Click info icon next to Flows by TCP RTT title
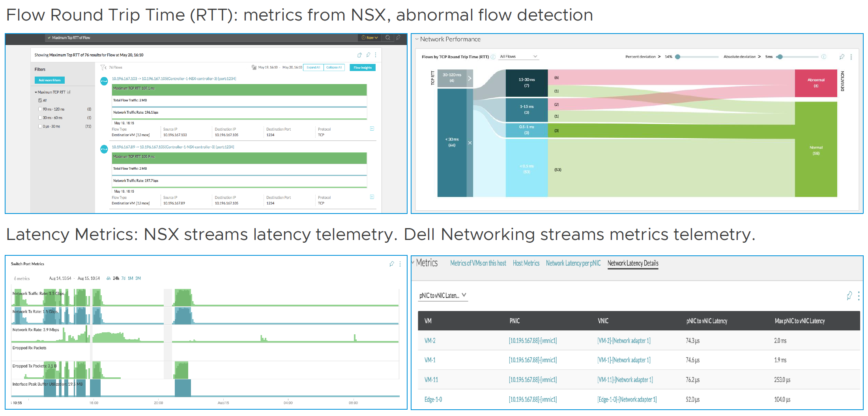 click(493, 57)
